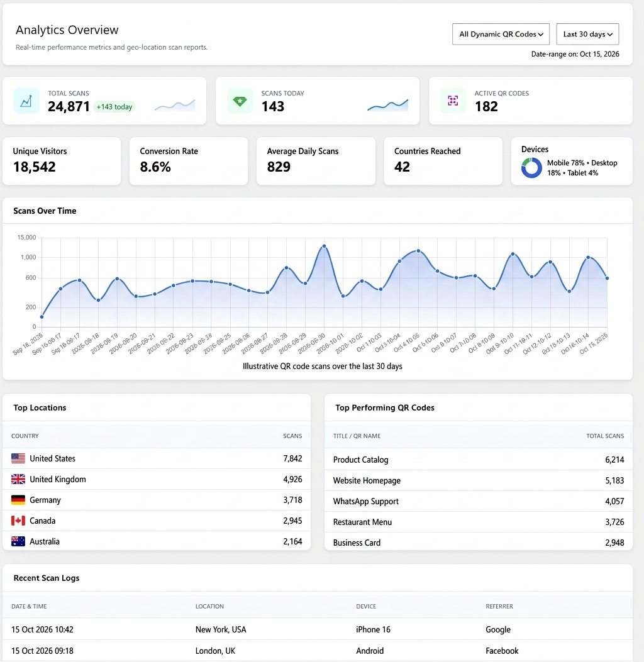Screen dimensions: 644x662
Task: Click the United Kingdom flag icon
Action: tap(18, 479)
